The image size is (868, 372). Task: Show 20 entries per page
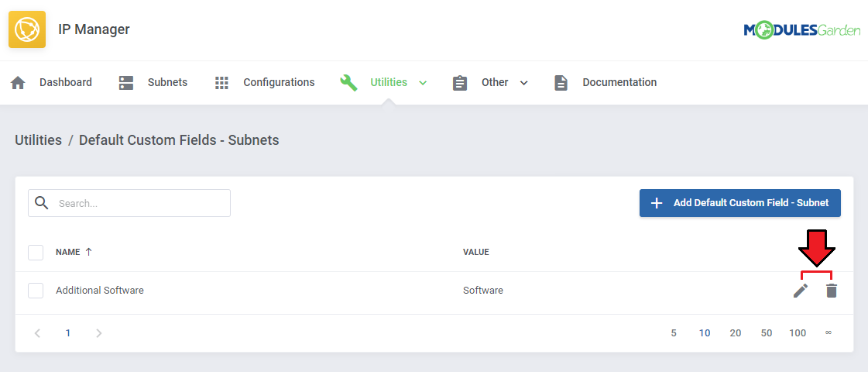click(x=735, y=333)
